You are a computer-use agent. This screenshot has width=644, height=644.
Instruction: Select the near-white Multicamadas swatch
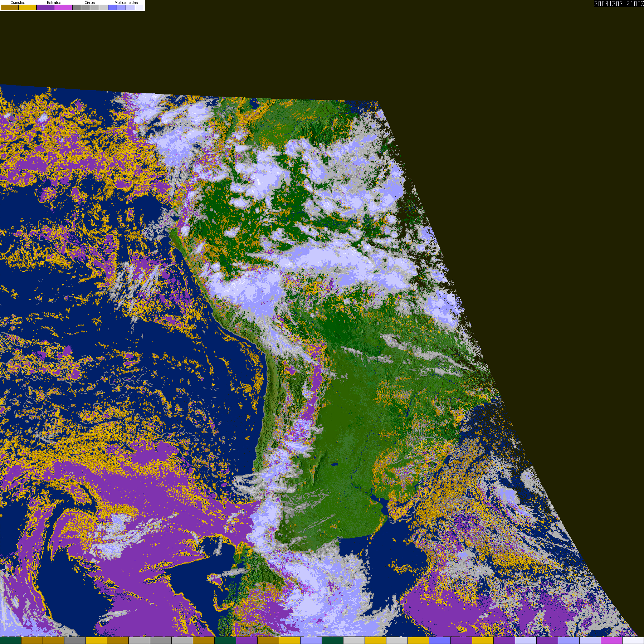(140, 7)
